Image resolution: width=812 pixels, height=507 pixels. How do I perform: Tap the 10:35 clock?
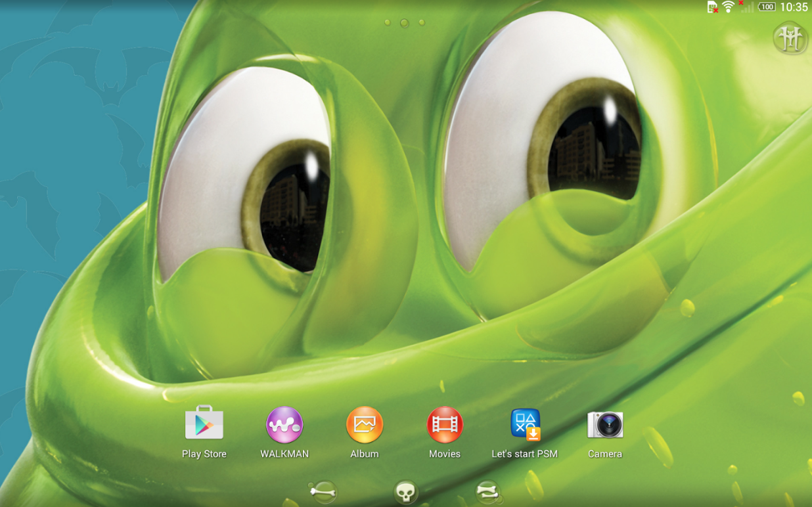(x=794, y=7)
